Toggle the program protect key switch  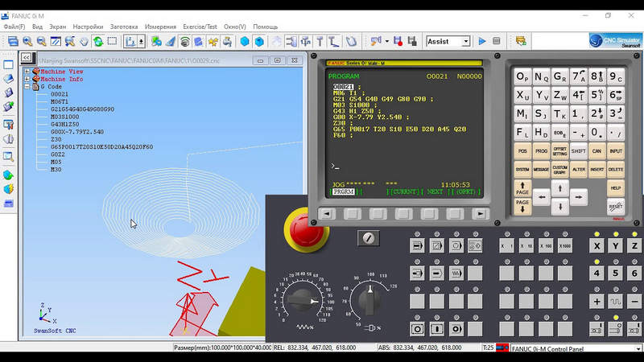tap(369, 238)
